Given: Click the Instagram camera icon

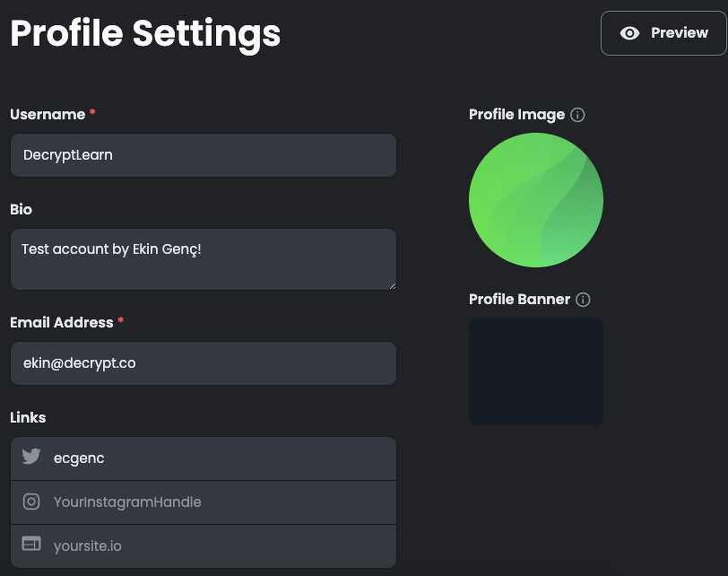Looking at the screenshot, I should (x=31, y=502).
